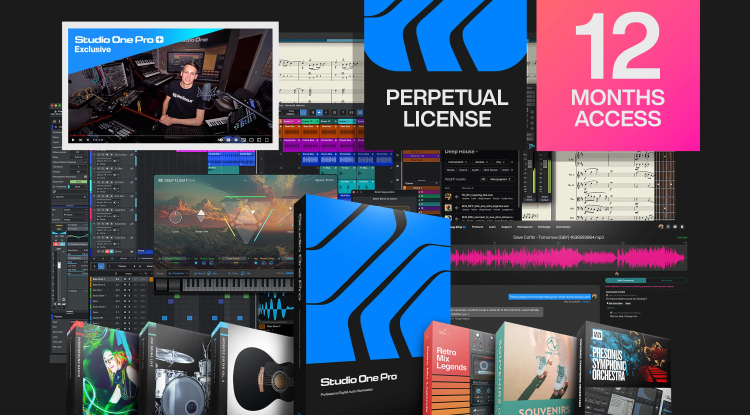Click the blue chat message bubble
Image resolution: width=750 pixels, height=415 pixels.
[549, 296]
